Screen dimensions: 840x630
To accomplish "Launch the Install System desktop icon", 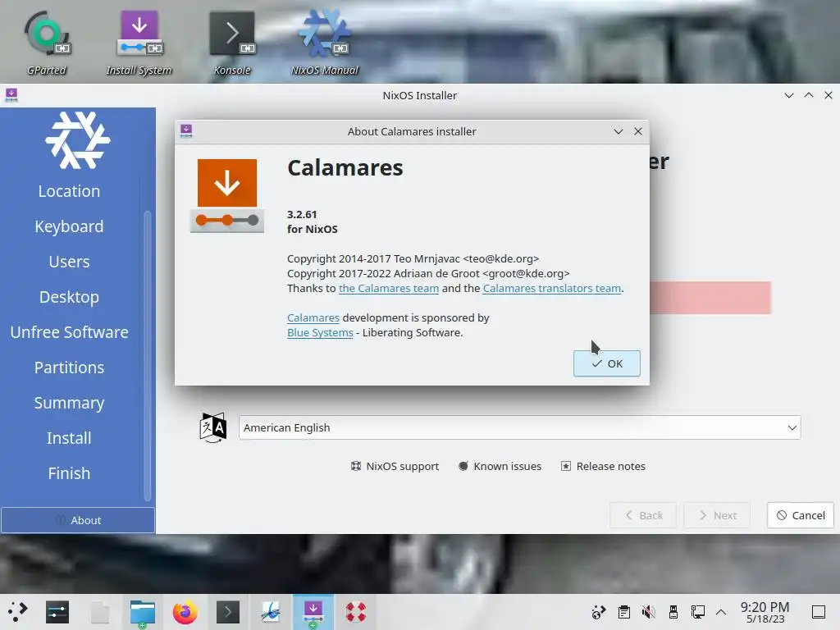I will tap(139, 43).
